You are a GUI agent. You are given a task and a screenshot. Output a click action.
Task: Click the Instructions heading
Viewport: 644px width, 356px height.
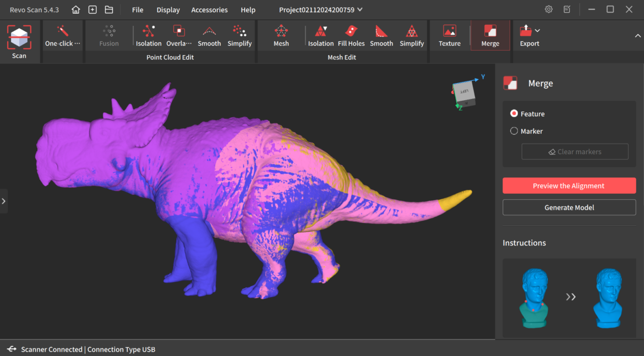(x=524, y=243)
